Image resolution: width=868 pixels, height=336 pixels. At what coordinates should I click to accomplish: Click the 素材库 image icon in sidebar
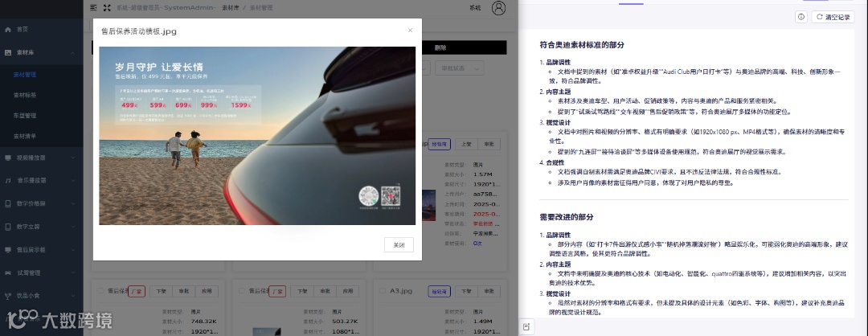pyautogui.click(x=8, y=52)
